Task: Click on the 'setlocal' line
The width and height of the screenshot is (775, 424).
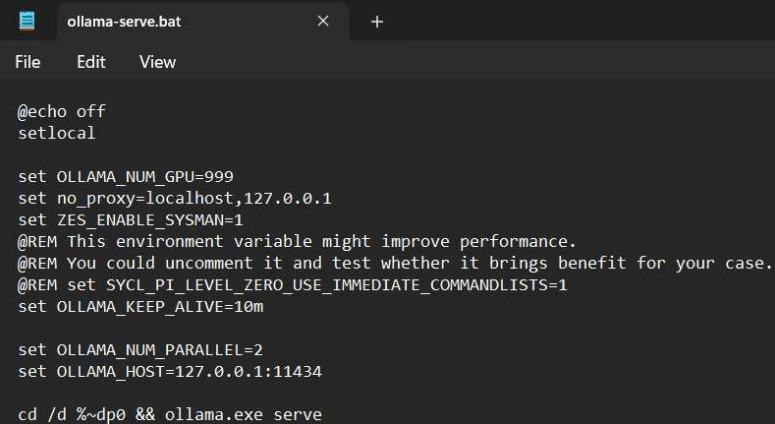Action: (x=57, y=133)
